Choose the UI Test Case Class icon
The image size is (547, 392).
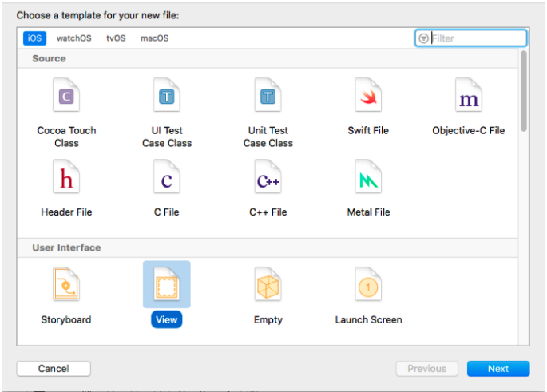pos(167,98)
